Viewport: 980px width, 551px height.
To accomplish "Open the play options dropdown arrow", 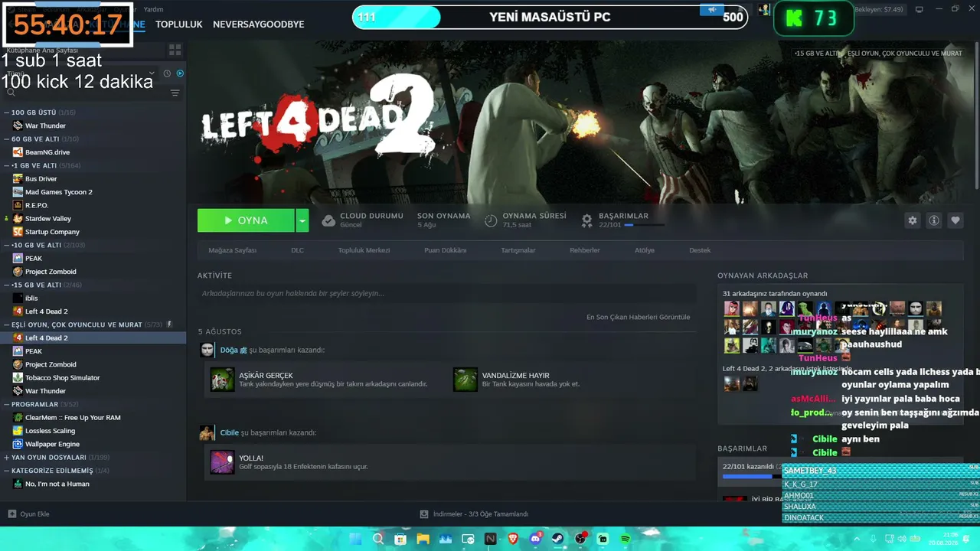I will point(302,220).
